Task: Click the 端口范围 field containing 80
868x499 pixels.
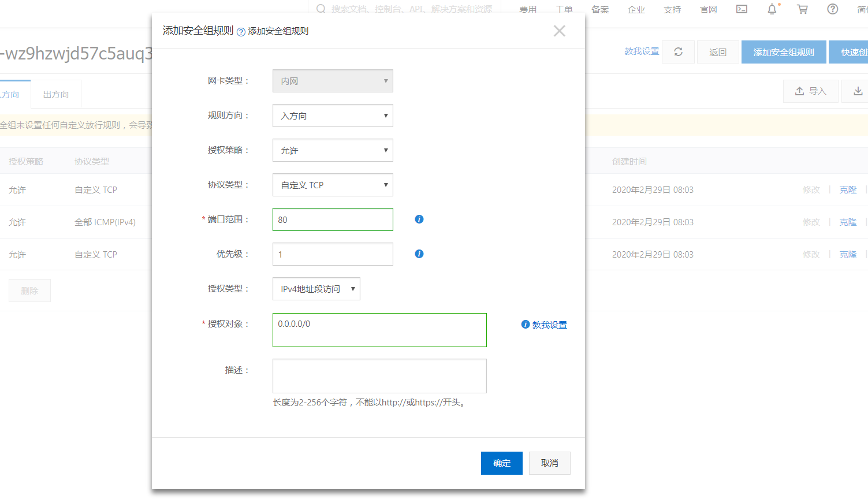Action: (333, 219)
